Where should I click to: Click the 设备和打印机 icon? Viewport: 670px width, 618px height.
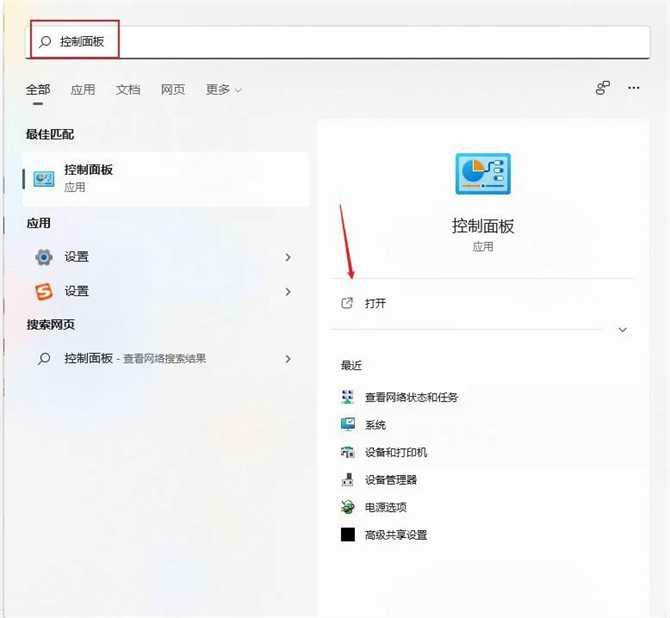[x=347, y=452]
